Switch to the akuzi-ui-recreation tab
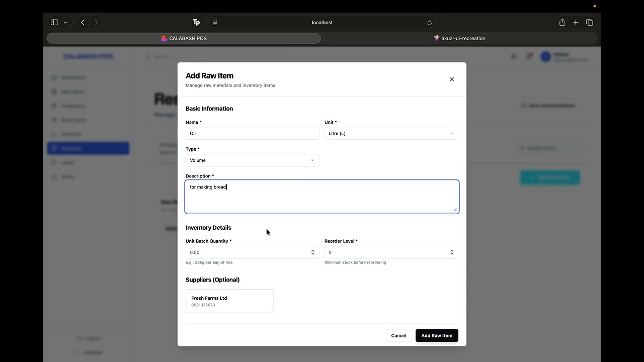Screen dimensions: 644x362 click(459, 38)
